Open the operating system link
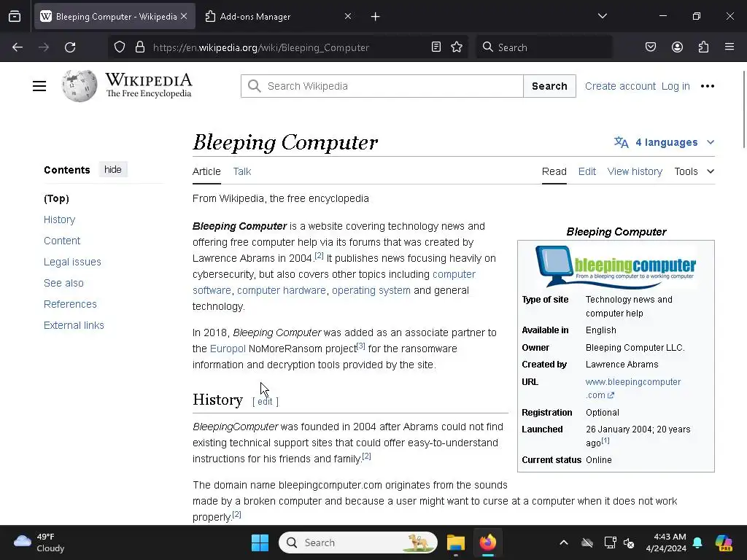Viewport: 747px width, 560px height. pyautogui.click(x=371, y=290)
